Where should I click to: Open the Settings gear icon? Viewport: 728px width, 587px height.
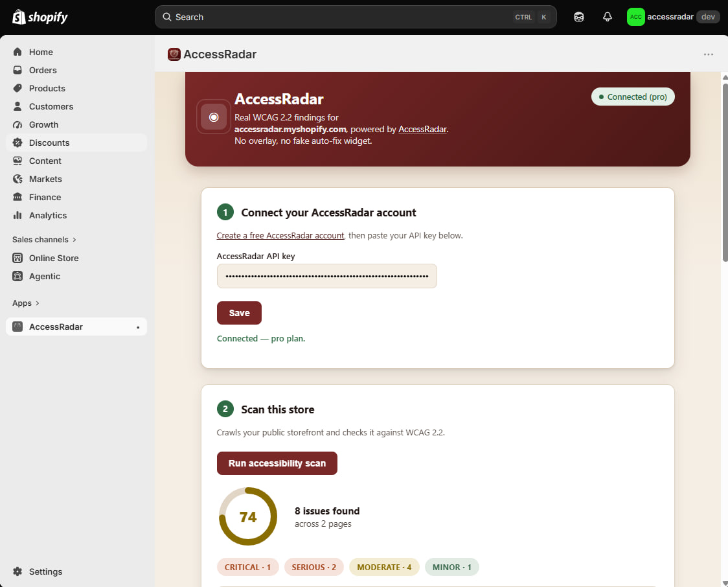tap(17, 571)
